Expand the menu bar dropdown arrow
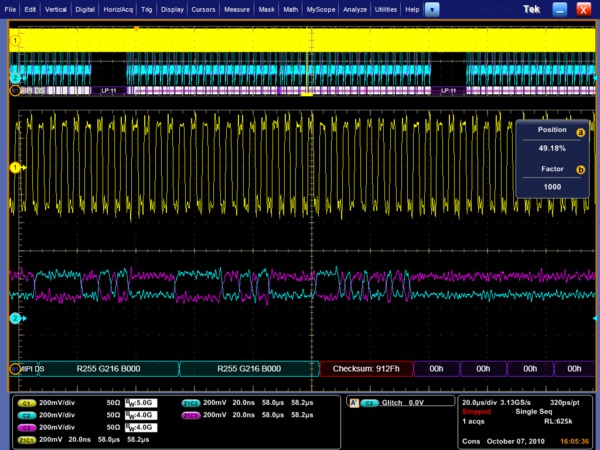 (432, 10)
